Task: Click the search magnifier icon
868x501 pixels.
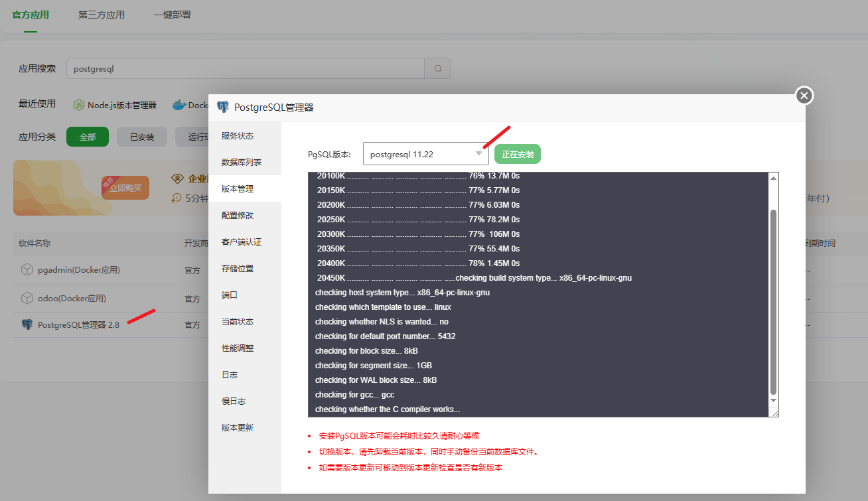Action: pyautogui.click(x=437, y=68)
